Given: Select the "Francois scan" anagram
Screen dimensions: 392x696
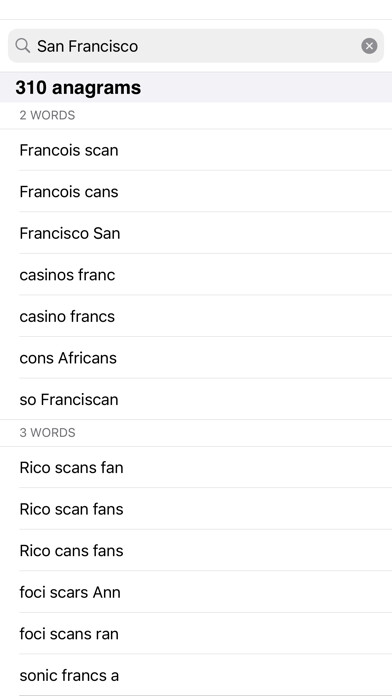Looking at the screenshot, I should 196,150.
